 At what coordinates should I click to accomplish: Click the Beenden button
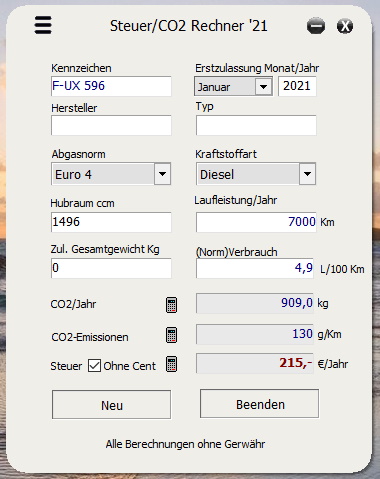point(259,404)
